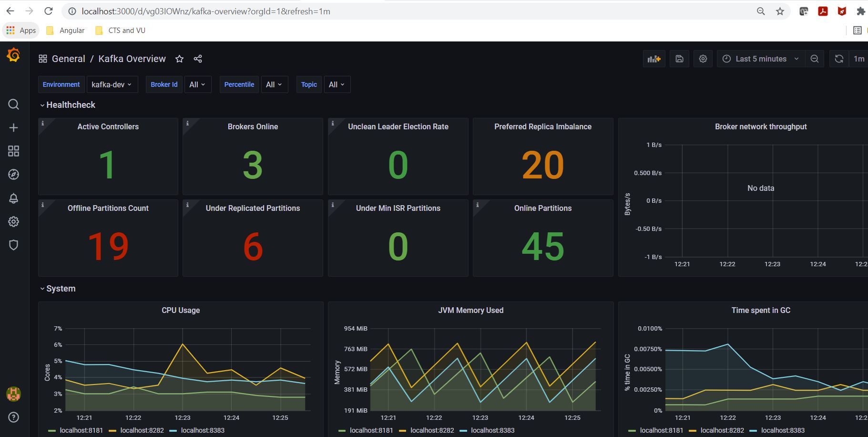
Task: Click the browser address bar
Action: tap(286, 10)
